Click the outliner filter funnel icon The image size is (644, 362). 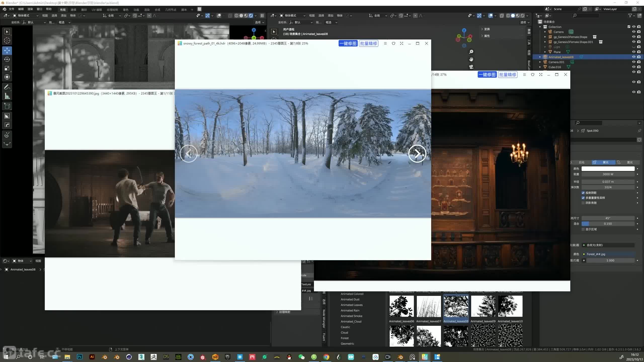(630, 16)
